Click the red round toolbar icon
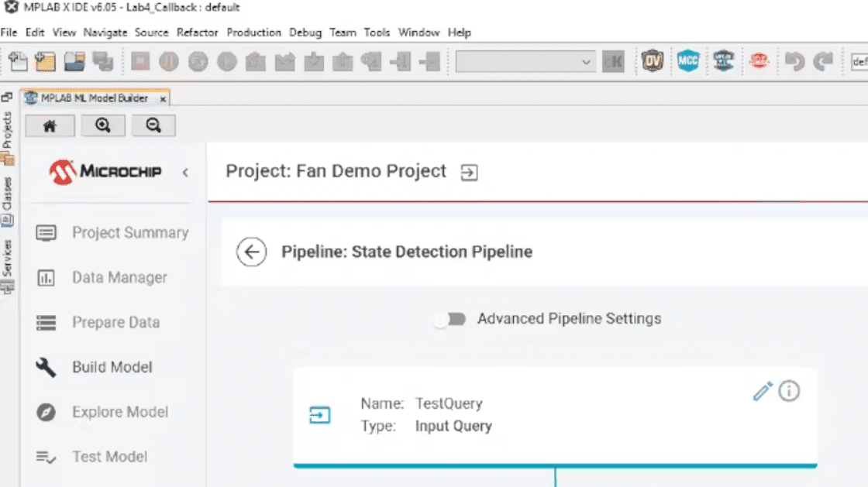The width and height of the screenshot is (868, 487). (759, 61)
